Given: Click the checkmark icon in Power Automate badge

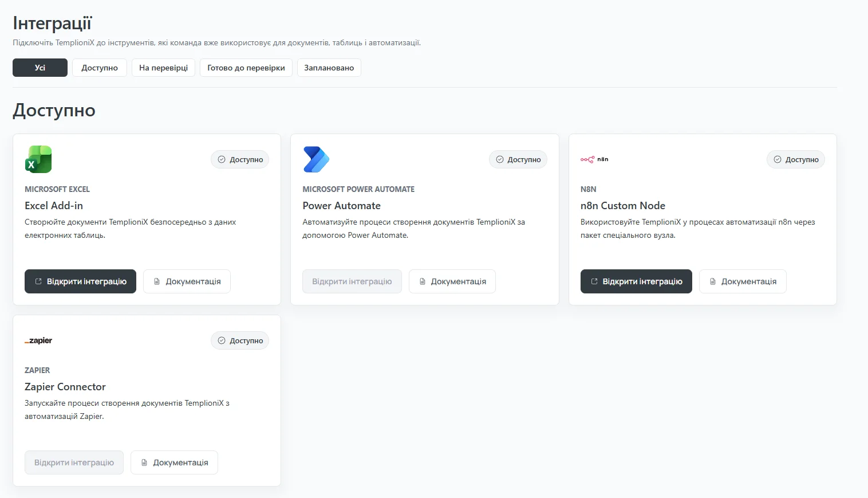Looking at the screenshot, I should tap(500, 159).
